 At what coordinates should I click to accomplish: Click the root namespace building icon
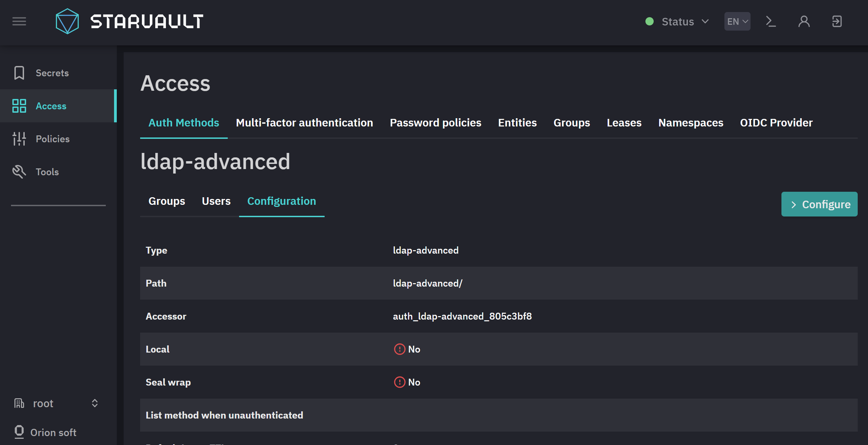(x=19, y=403)
